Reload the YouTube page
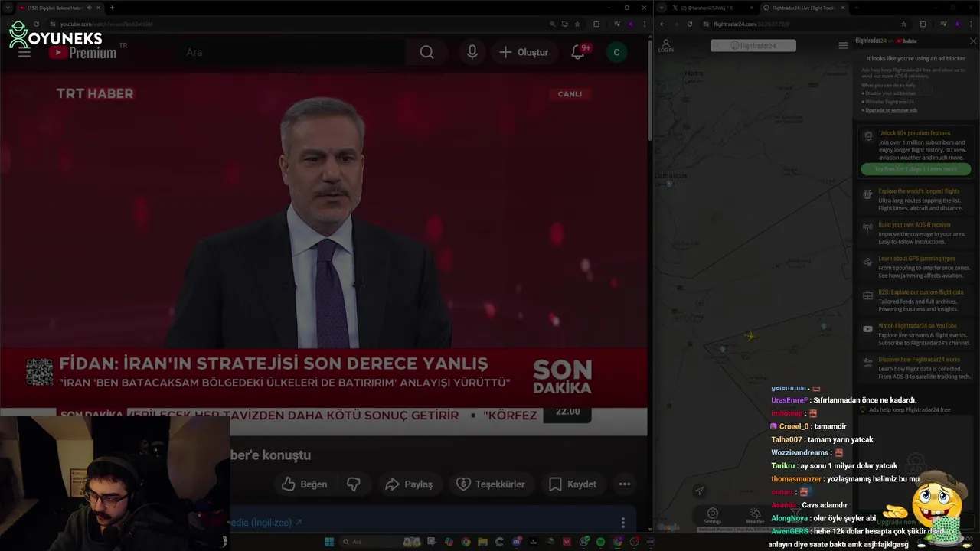This screenshot has width=980, height=551. (x=36, y=24)
